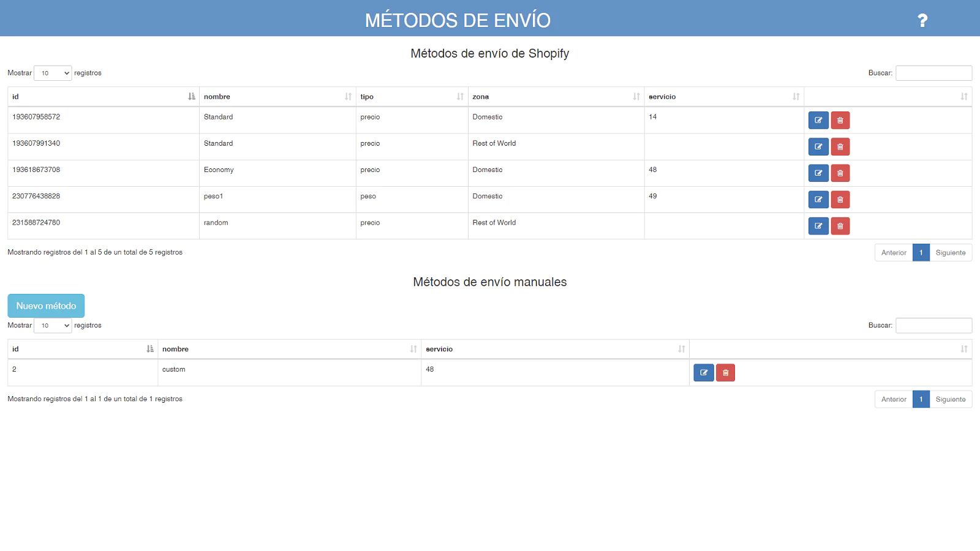Select page 1 in manual table pagination
Screen dimensions: 980x551
[921, 399]
